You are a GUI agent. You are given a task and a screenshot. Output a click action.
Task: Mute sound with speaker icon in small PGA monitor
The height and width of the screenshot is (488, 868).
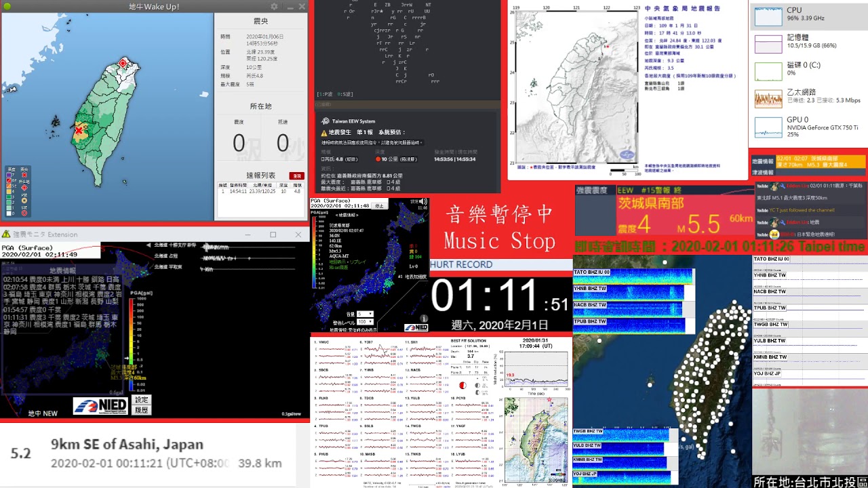click(424, 201)
